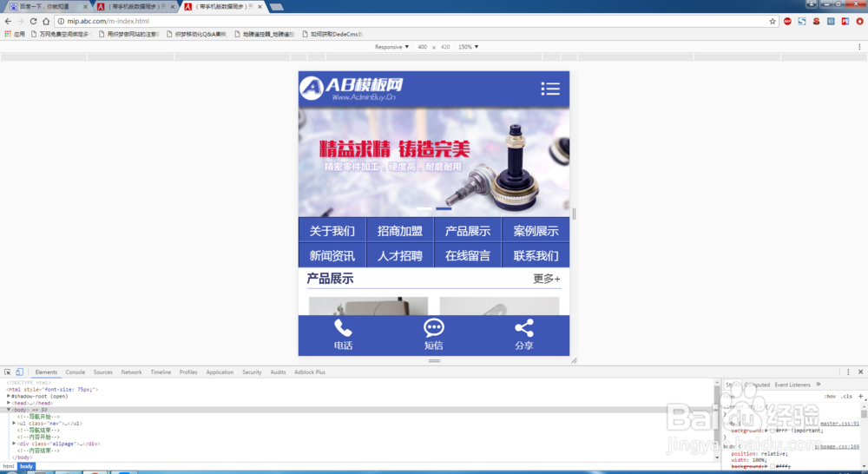Click the #fff color swatch for background important
The height and width of the screenshot is (474, 868).
pos(773,431)
